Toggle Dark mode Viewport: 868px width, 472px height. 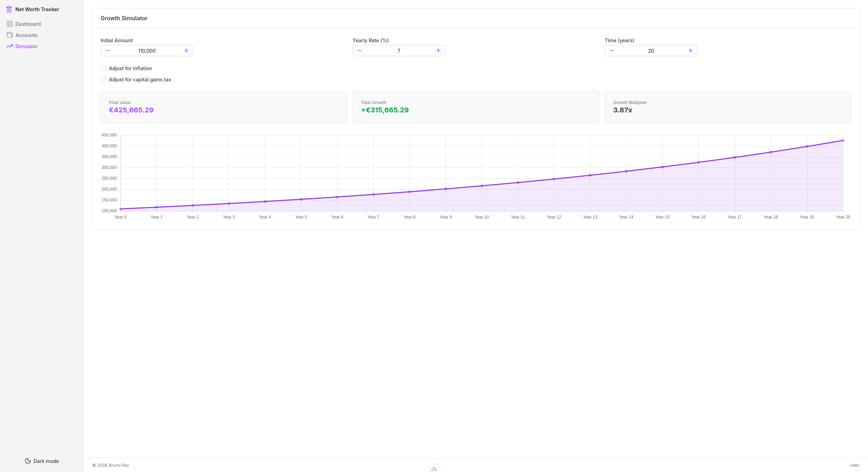pos(42,461)
